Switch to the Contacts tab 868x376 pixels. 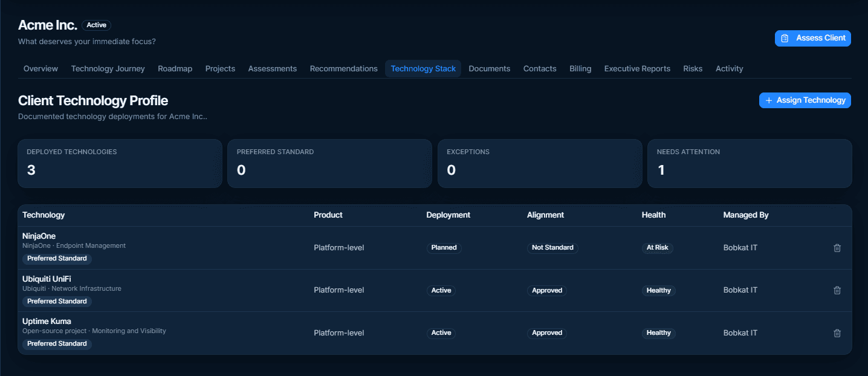coord(540,69)
